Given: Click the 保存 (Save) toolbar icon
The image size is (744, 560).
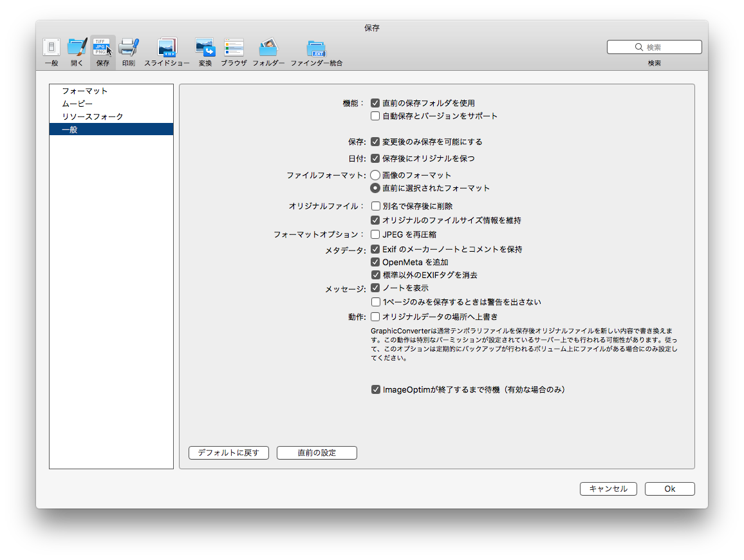Looking at the screenshot, I should click(x=102, y=49).
